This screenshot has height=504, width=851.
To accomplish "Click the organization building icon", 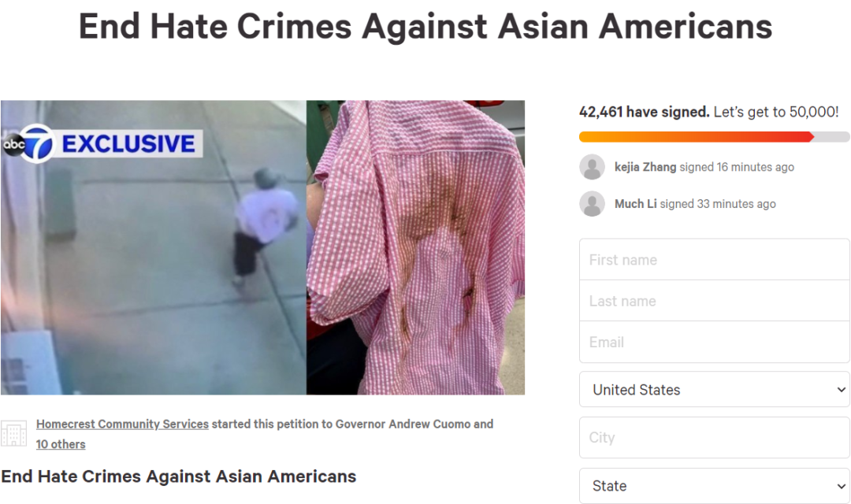I will click(13, 433).
